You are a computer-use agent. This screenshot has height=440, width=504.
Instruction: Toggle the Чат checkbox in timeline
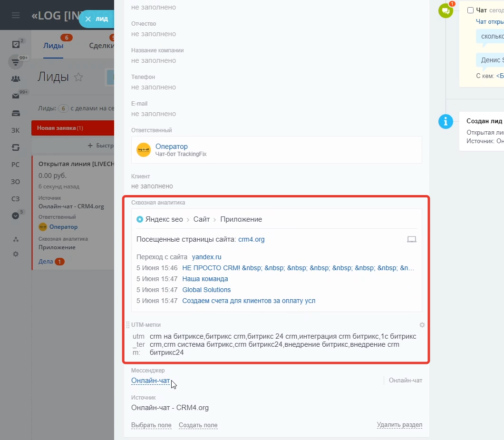470,10
